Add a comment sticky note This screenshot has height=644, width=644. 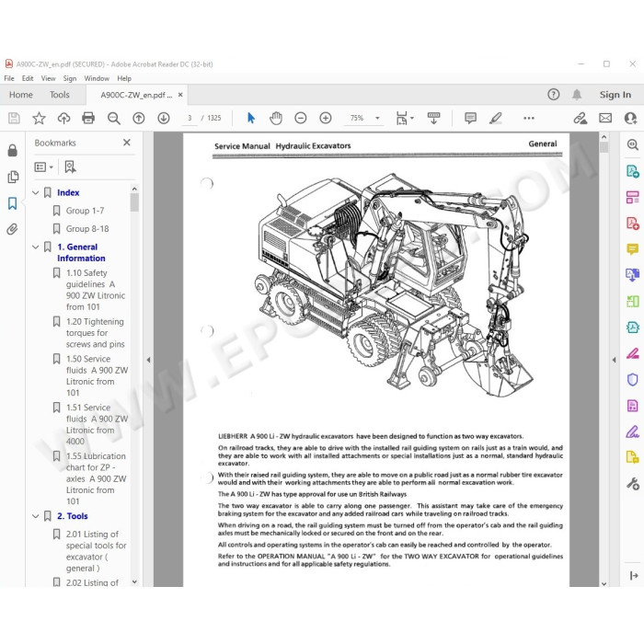pyautogui.click(x=471, y=119)
